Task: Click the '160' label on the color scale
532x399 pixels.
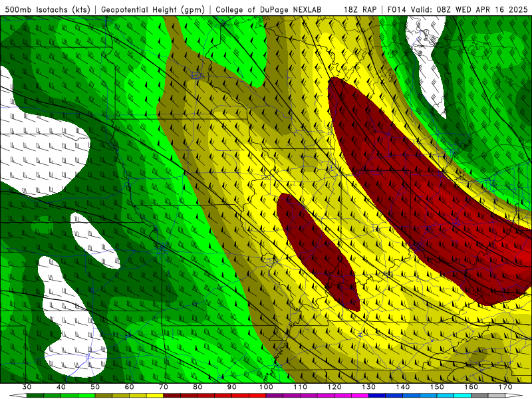Action: [x=471, y=387]
